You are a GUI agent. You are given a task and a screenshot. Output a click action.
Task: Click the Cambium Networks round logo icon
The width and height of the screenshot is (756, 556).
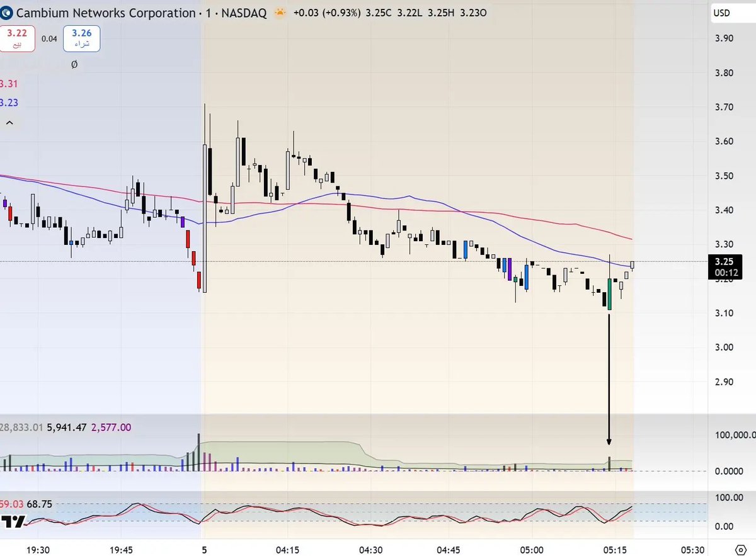(x=5, y=13)
